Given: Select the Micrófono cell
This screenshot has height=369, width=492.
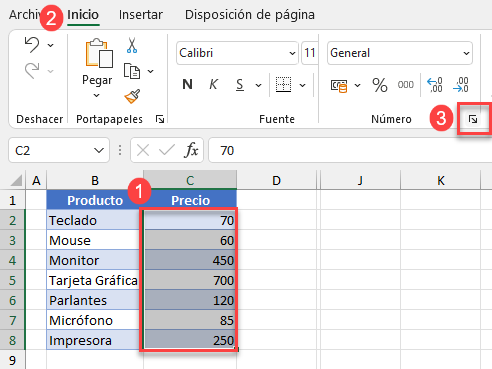Looking at the screenshot, I should (x=95, y=320).
